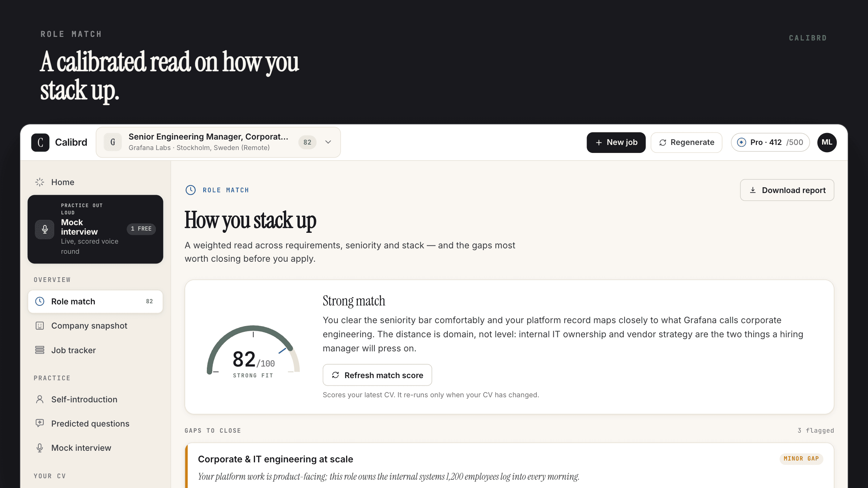Expand the job selector chevron
This screenshot has height=488, width=868.
click(x=328, y=142)
